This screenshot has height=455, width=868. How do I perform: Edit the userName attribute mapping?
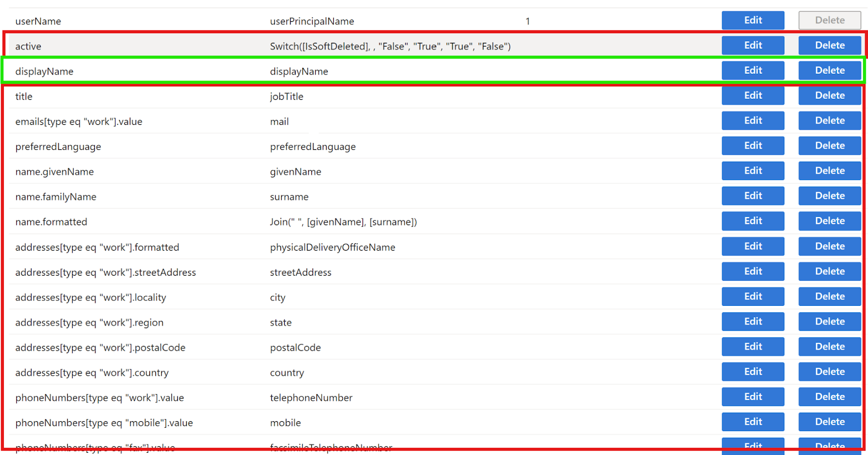(x=753, y=20)
